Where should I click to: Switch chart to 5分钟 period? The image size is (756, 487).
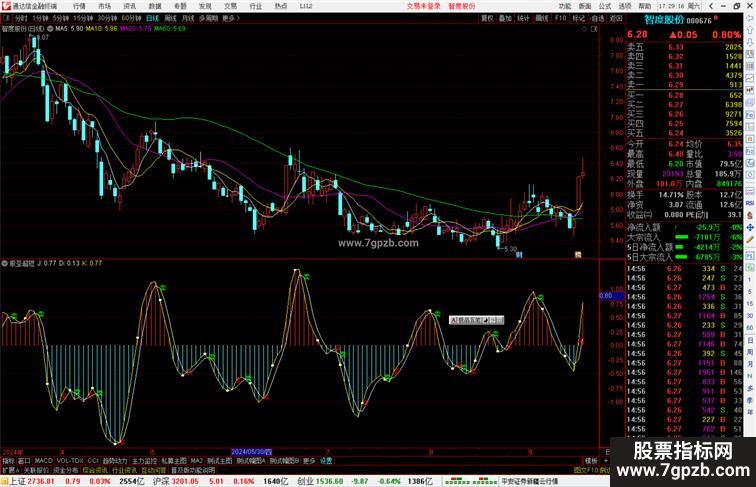click(61, 18)
